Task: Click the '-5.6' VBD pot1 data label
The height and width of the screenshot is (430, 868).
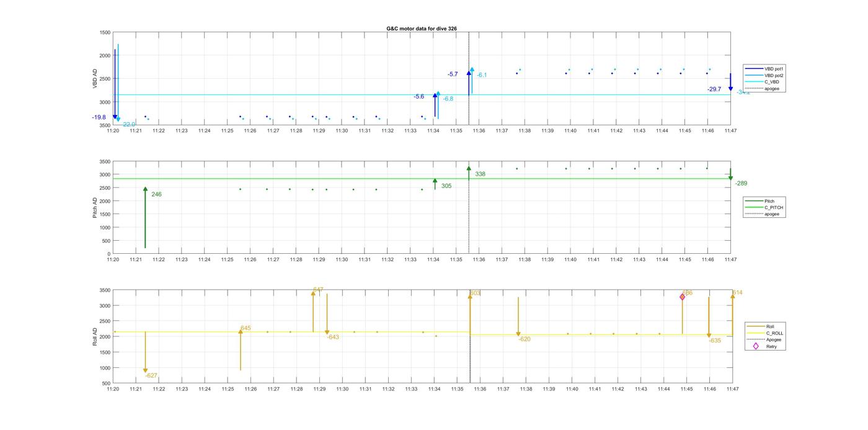Action: (419, 97)
